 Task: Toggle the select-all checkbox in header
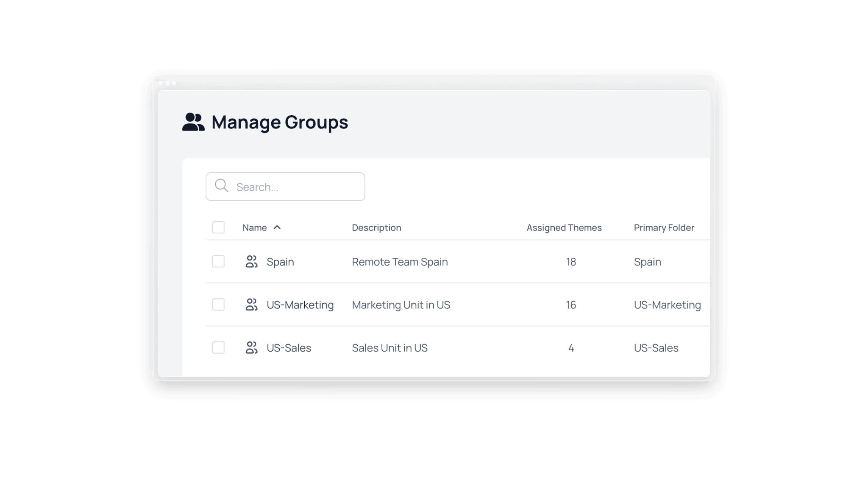(218, 227)
